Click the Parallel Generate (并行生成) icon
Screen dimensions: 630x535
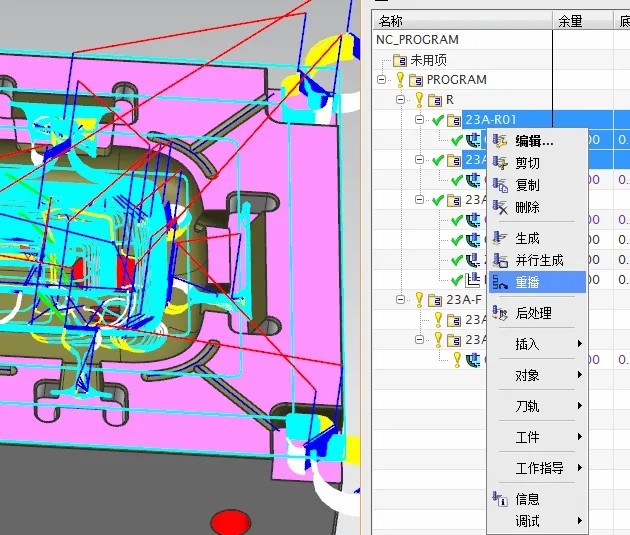500,260
